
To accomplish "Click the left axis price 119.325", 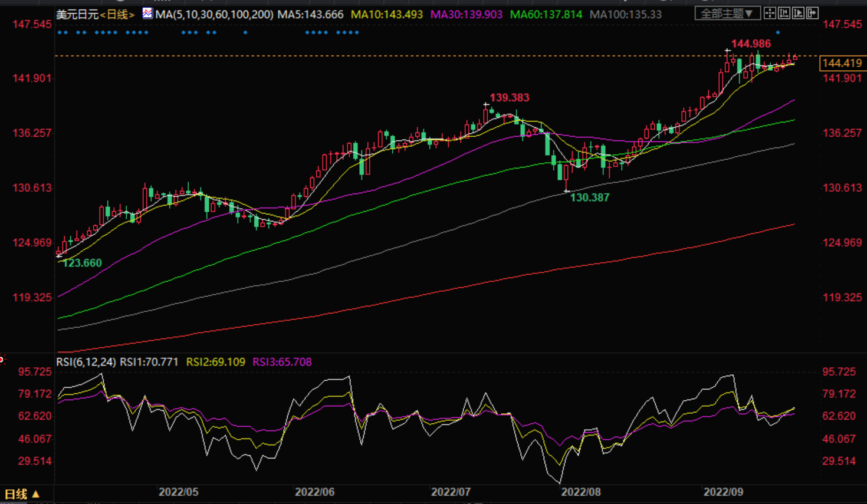I will (32, 298).
